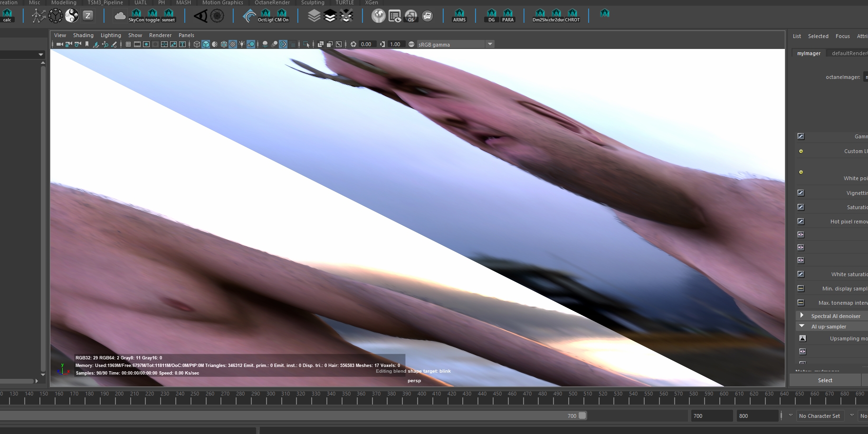The width and height of the screenshot is (868, 434).
Task: Click the camera aperture shelf icon
Action: point(217,16)
